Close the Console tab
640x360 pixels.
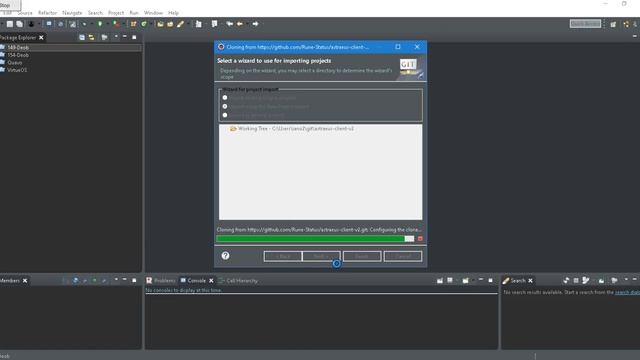point(211,281)
